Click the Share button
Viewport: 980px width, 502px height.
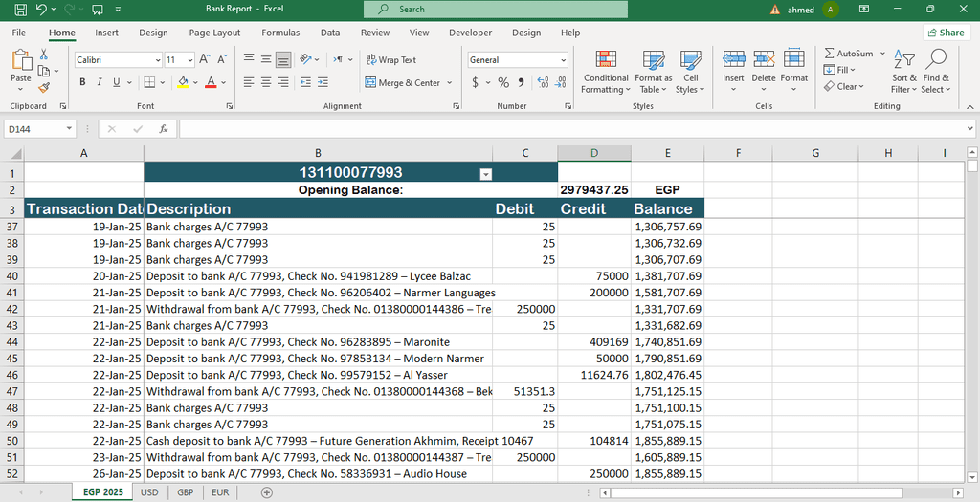click(945, 33)
